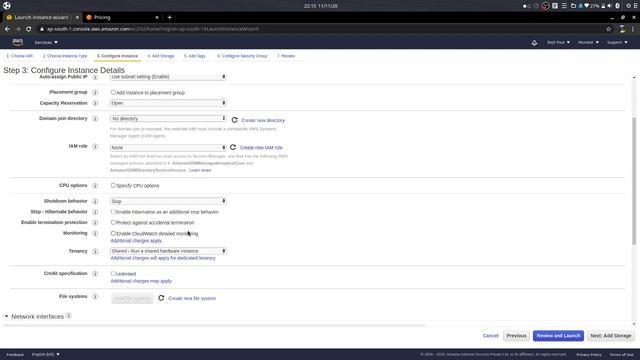This screenshot has width=640, height=360.
Task: Refresh the file systems list
Action: (x=161, y=298)
